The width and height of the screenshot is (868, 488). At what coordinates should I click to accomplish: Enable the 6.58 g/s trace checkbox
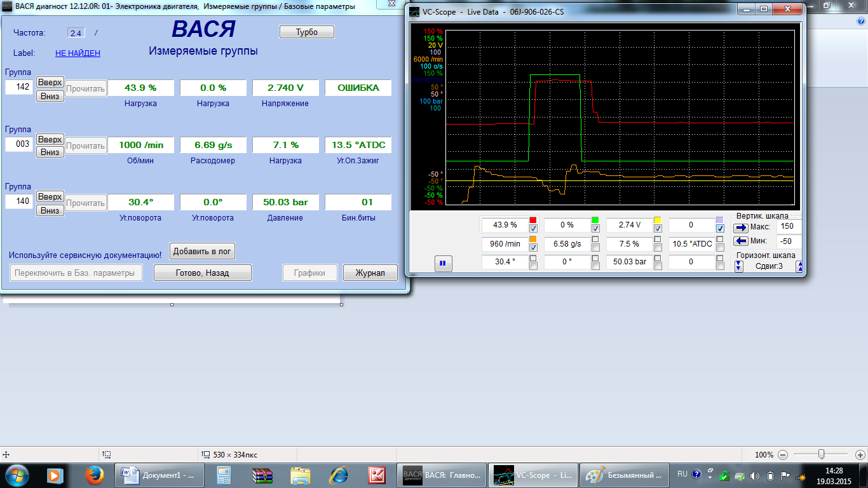coord(595,248)
